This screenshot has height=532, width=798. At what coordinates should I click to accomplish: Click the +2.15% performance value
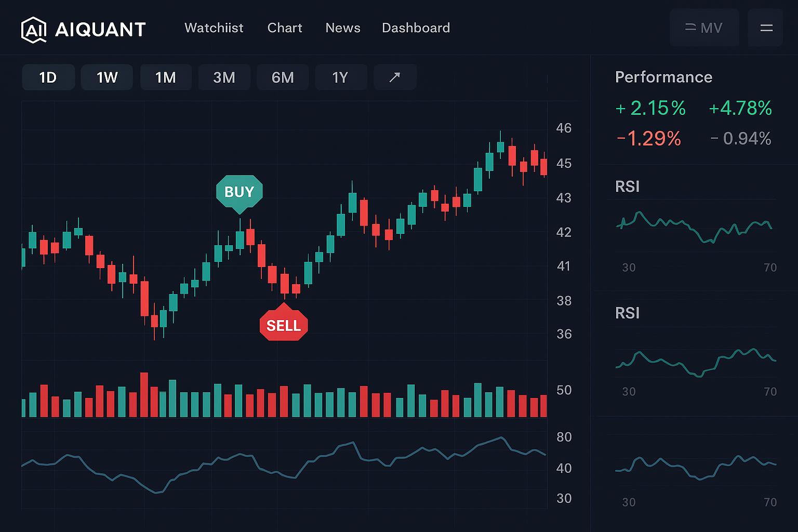click(x=650, y=109)
